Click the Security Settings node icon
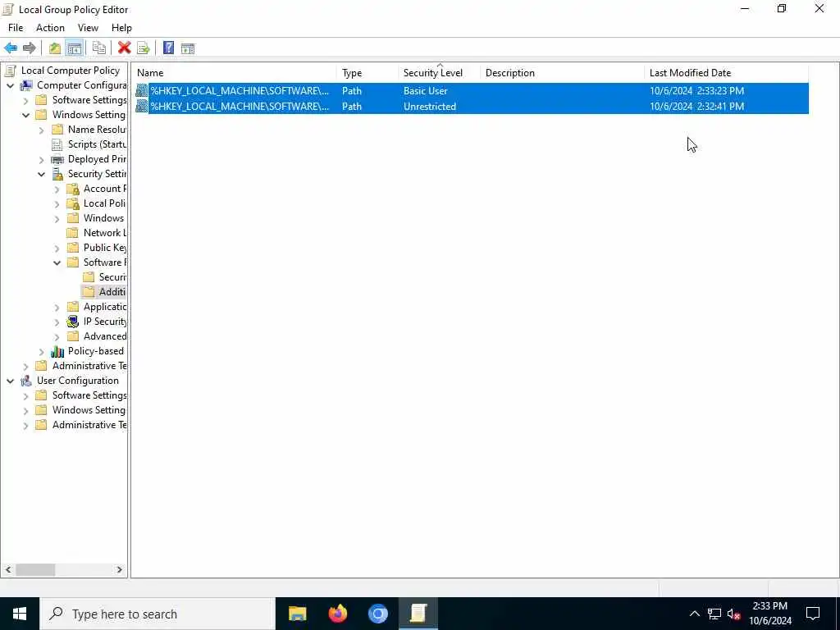 [57, 174]
